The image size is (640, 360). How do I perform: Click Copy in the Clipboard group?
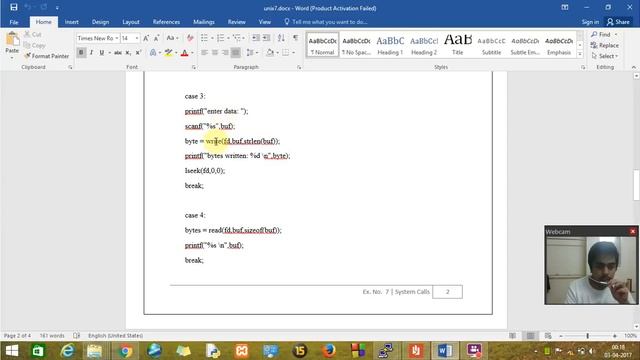pyautogui.click(x=35, y=45)
